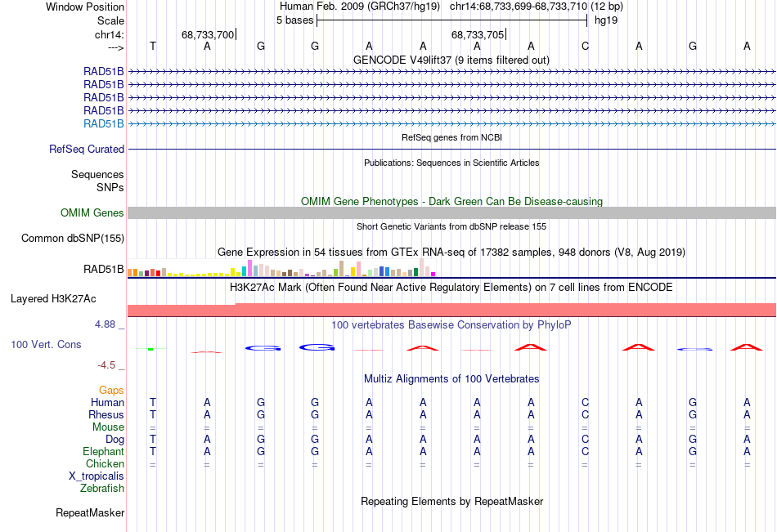Click the Window Position track label

click(x=85, y=7)
